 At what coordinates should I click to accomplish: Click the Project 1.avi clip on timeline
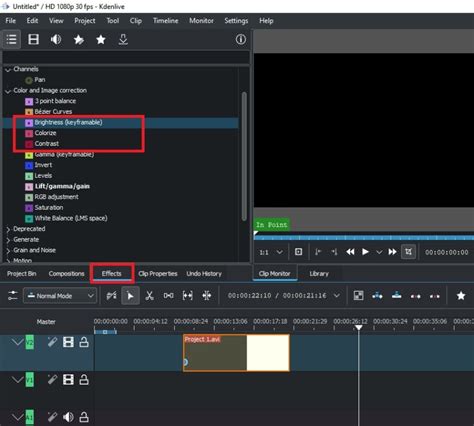coord(236,353)
